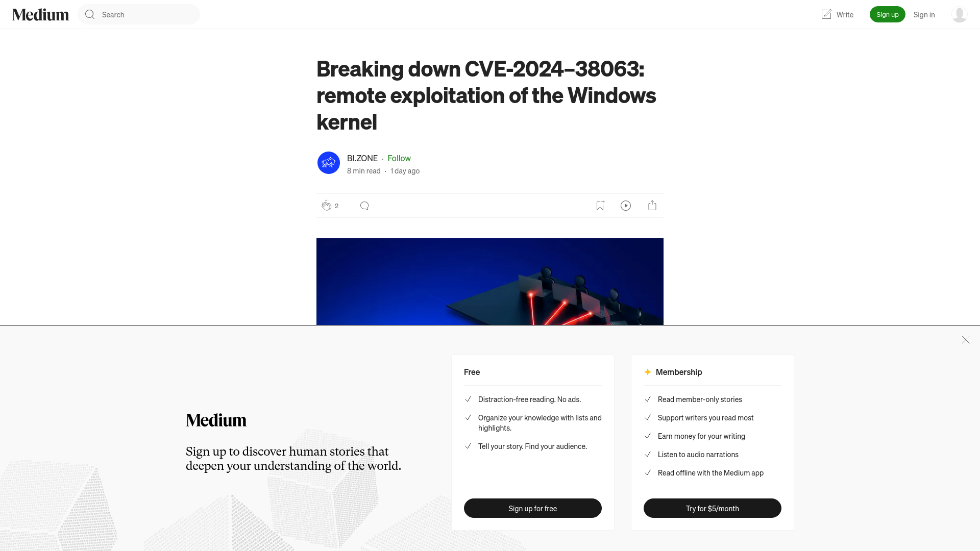Viewport: 980px width, 551px height.
Task: Click the user profile avatar icon
Action: tap(959, 14)
